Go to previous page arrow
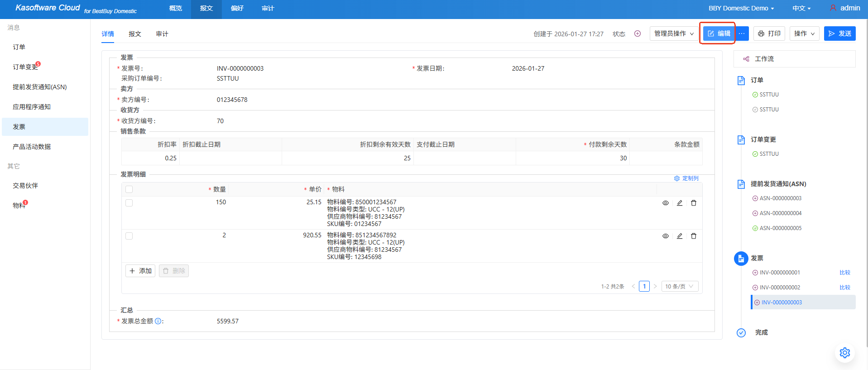The width and height of the screenshot is (868, 370). (633, 286)
